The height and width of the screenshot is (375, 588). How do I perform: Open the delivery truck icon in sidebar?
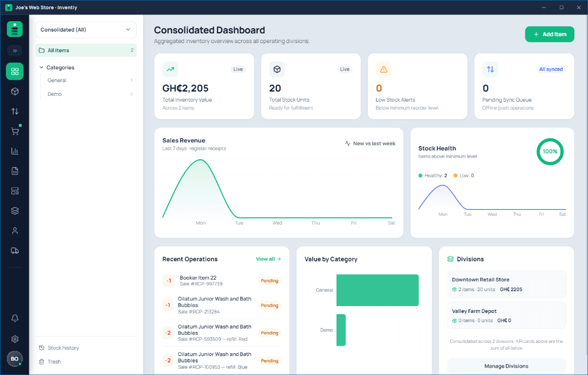[14, 250]
